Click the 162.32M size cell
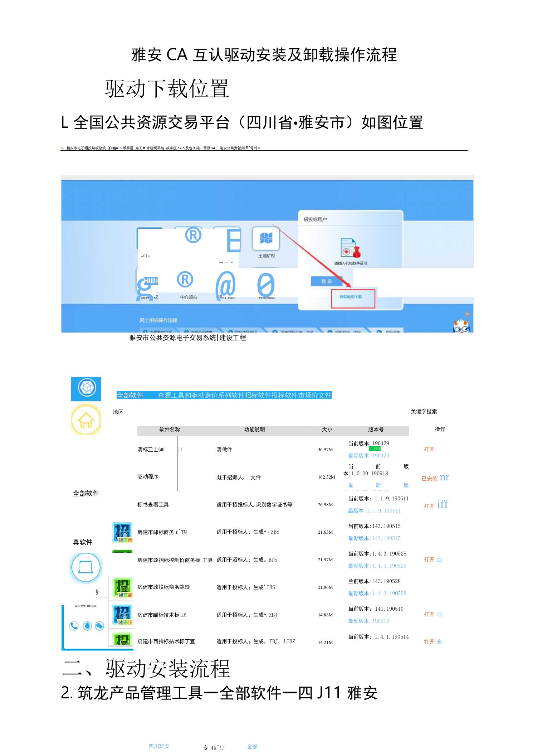The height and width of the screenshot is (756, 537). coord(326,477)
